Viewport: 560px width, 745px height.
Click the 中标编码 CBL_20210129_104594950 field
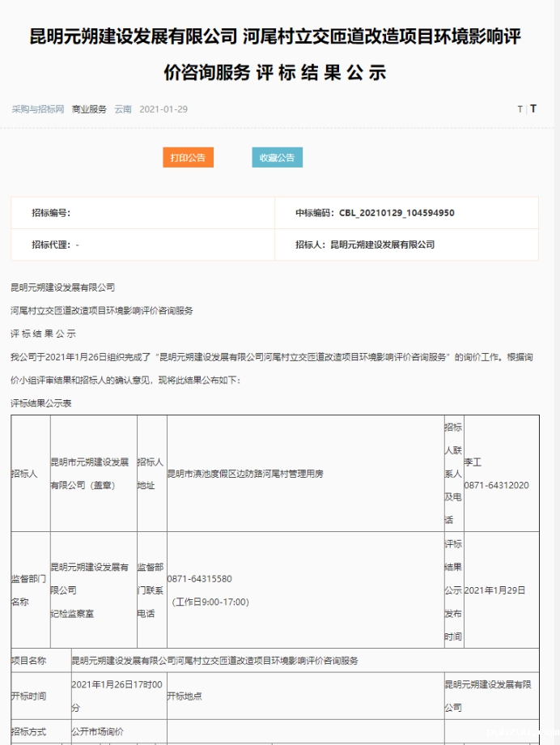point(375,213)
